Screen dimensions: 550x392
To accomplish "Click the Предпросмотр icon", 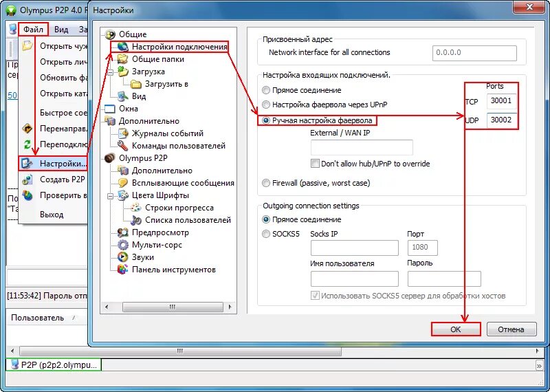I will coord(123,232).
